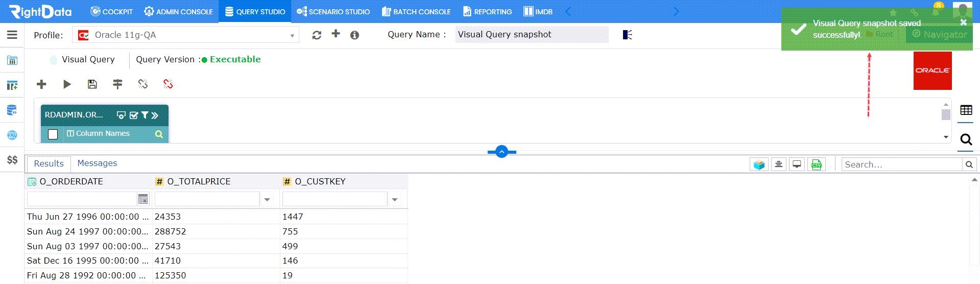Click the add-view icon on RDADMIN table card
The image size is (980, 284).
coord(121,115)
